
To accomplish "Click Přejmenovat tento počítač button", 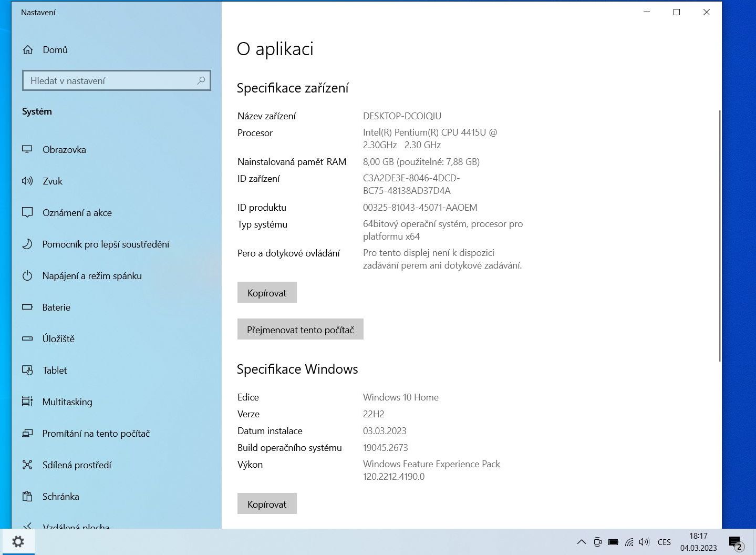I will [300, 330].
